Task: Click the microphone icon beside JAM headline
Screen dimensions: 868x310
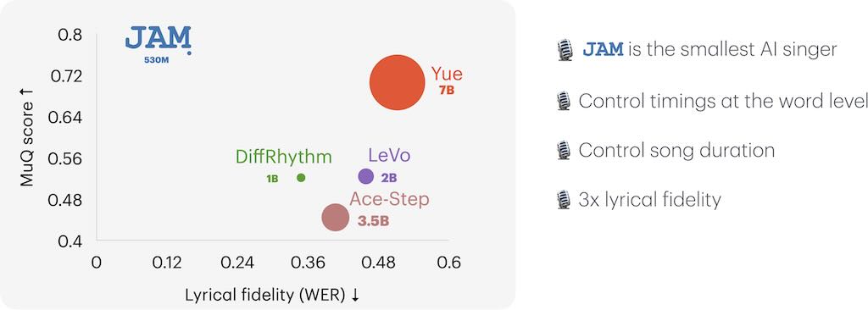Action: [x=564, y=50]
